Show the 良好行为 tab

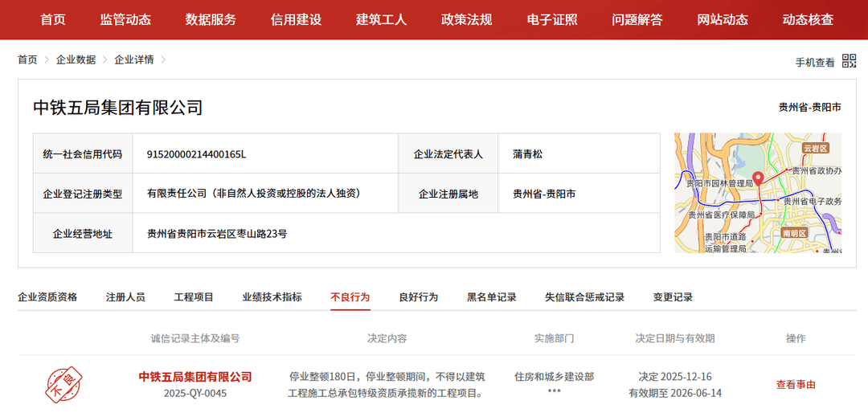pos(418,296)
